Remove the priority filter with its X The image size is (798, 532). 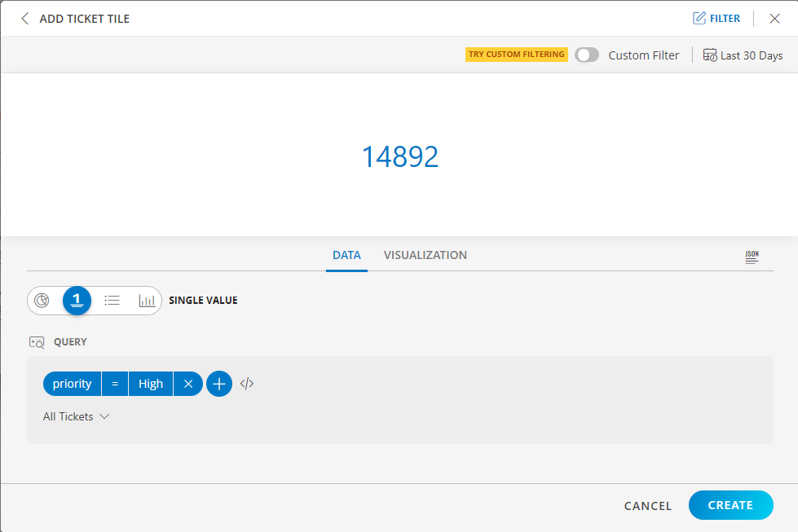(x=187, y=383)
